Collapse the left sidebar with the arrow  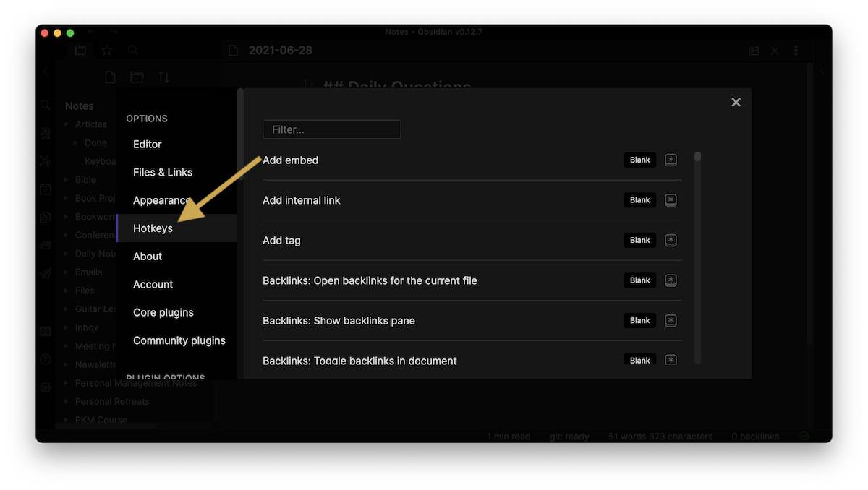[x=46, y=72]
